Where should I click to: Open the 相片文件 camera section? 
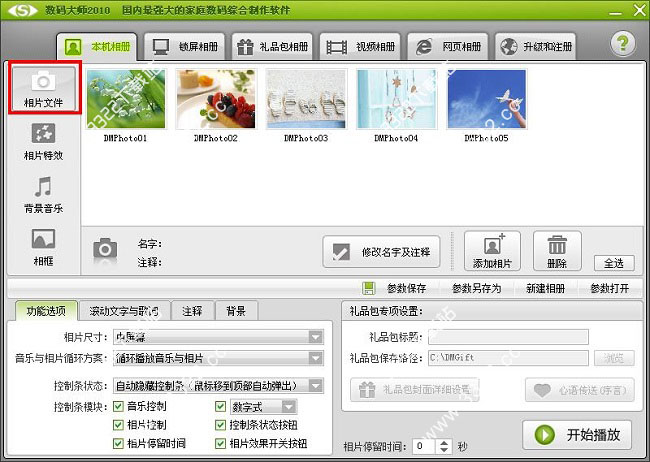(x=44, y=88)
